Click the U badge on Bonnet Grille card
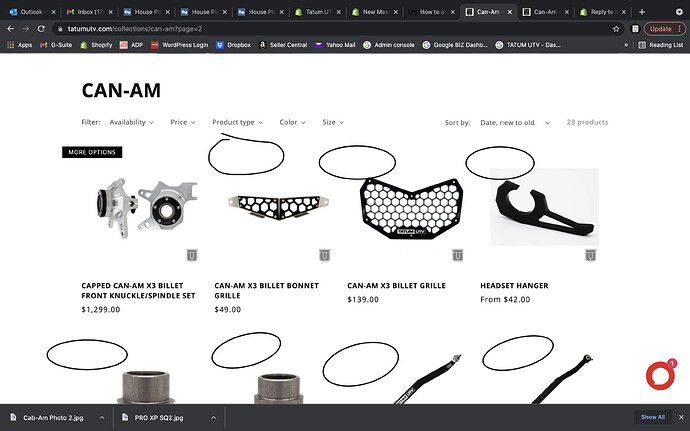690x431 pixels. click(324, 255)
